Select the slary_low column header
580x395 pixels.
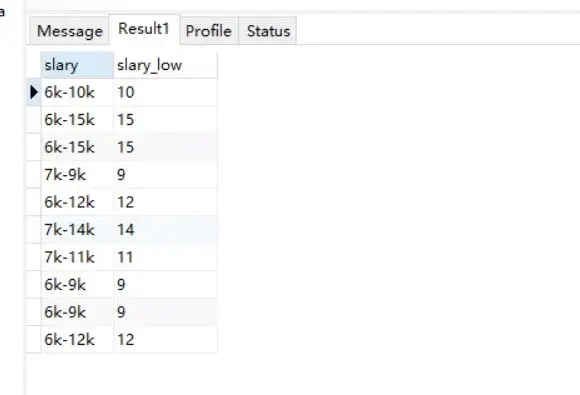pos(165,65)
